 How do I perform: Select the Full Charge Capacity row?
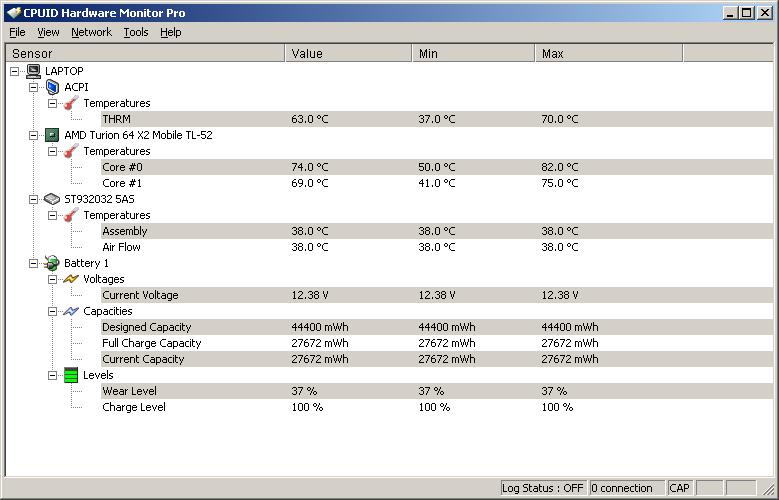(x=437, y=343)
